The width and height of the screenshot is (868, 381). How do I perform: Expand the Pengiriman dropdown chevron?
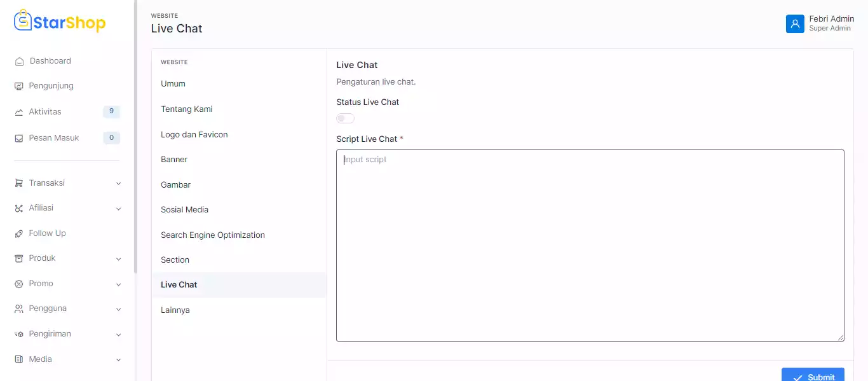point(118,335)
